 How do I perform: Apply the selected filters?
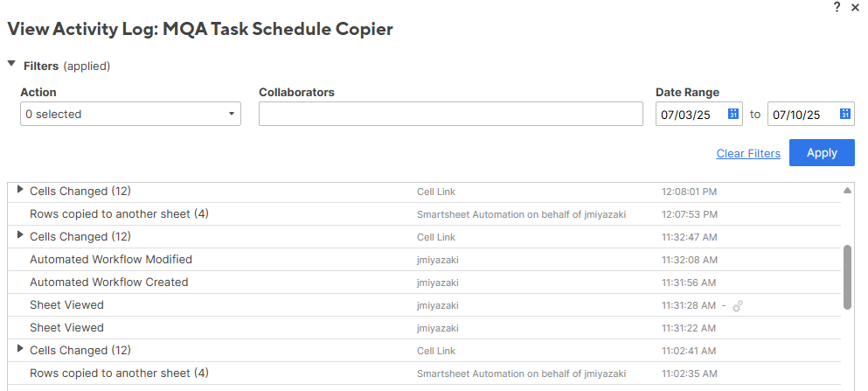822,153
